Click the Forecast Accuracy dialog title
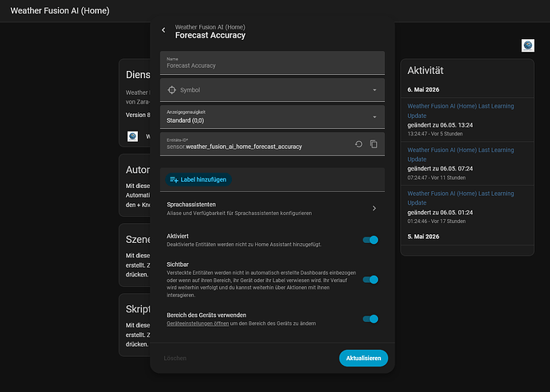Screen dimensions: 550x392 coord(210,35)
